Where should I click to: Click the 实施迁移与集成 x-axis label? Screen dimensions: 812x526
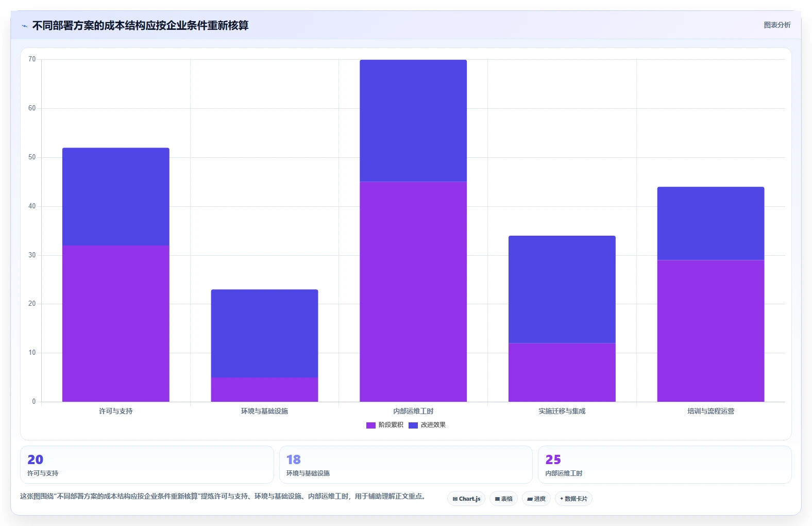tap(562, 411)
